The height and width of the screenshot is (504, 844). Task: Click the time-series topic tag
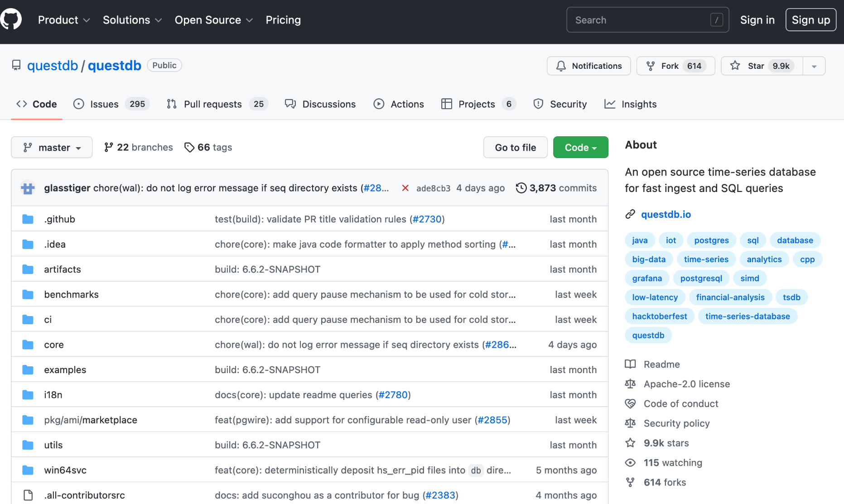tap(706, 259)
